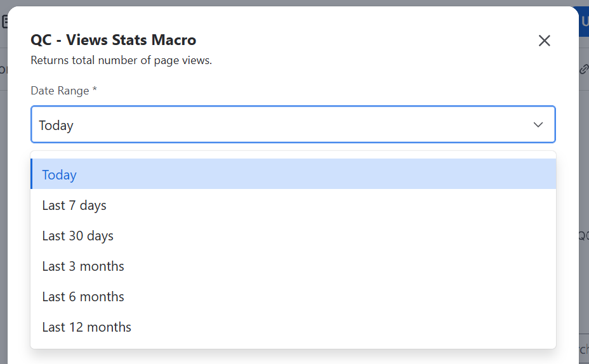Select the highlighted Today option
The width and height of the screenshot is (589, 364).
pos(293,174)
